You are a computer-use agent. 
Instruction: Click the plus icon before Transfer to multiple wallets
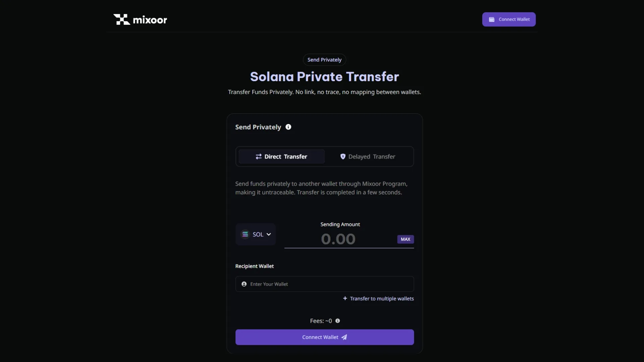tap(345, 298)
